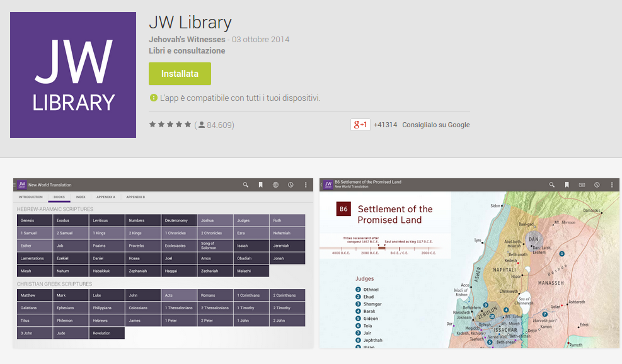Open bookmarks on the Settlement map screen
The image size is (622, 364).
point(567,185)
